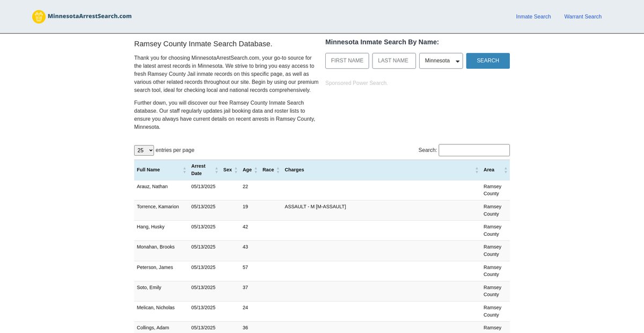644x333 pixels.
Task: Sort table by Charges column arrows
Action: point(477,170)
